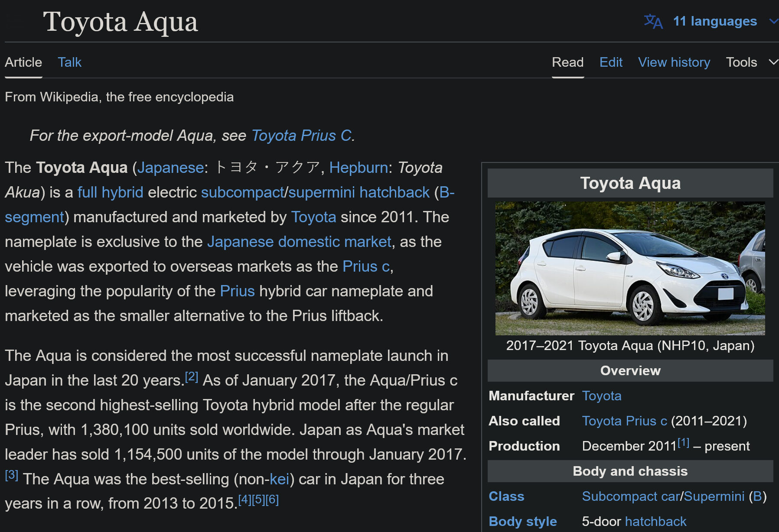
Task: Open the Supermini link in the infobox
Action: (x=714, y=496)
